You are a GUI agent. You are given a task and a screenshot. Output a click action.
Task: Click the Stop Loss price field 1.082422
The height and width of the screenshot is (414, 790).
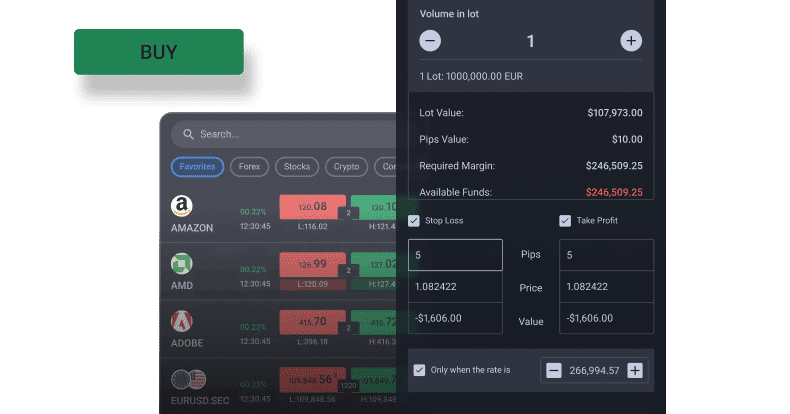pos(455,287)
